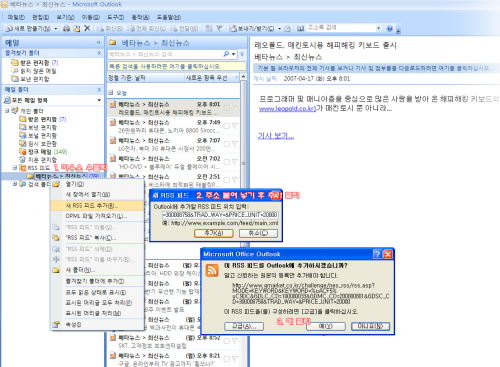Click the Delete (X) icon in the toolbar
The image size is (500, 367).
(87, 28)
